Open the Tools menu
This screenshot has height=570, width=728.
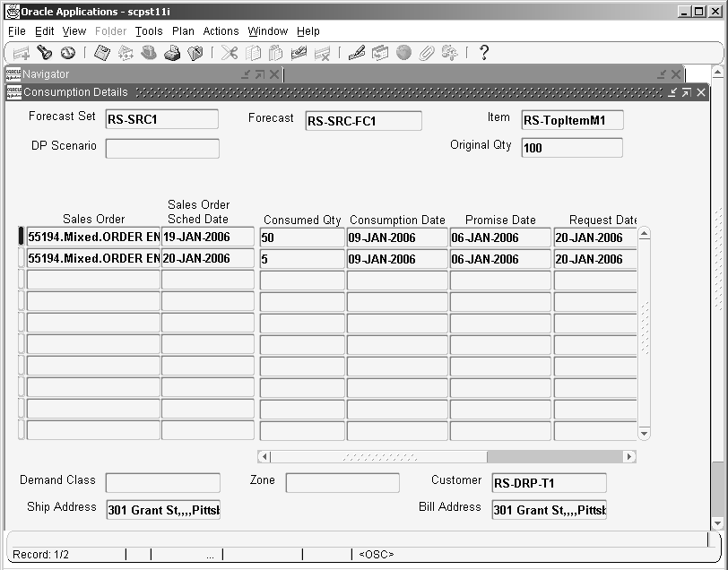[149, 31]
